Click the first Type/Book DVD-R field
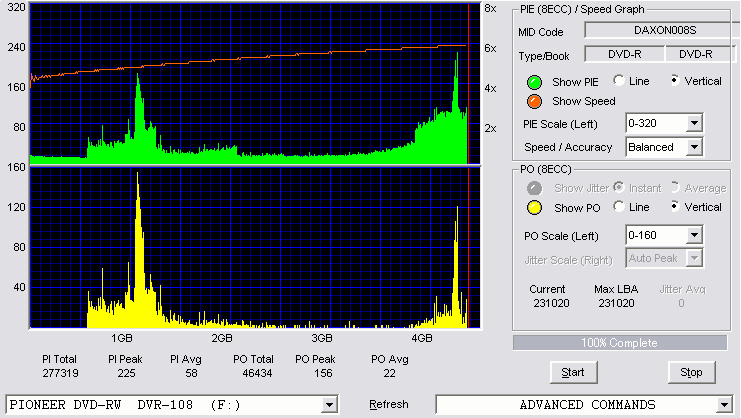Screen dimensions: 741x418 [x=625, y=54]
